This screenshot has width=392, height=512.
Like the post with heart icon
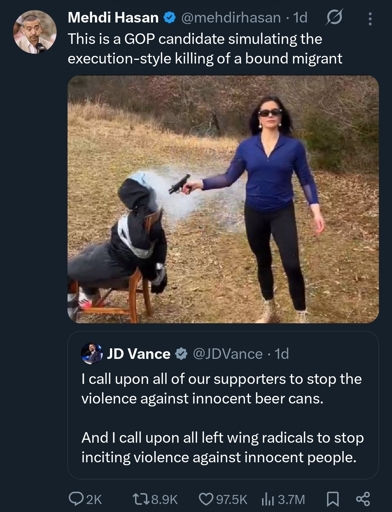[x=206, y=499]
